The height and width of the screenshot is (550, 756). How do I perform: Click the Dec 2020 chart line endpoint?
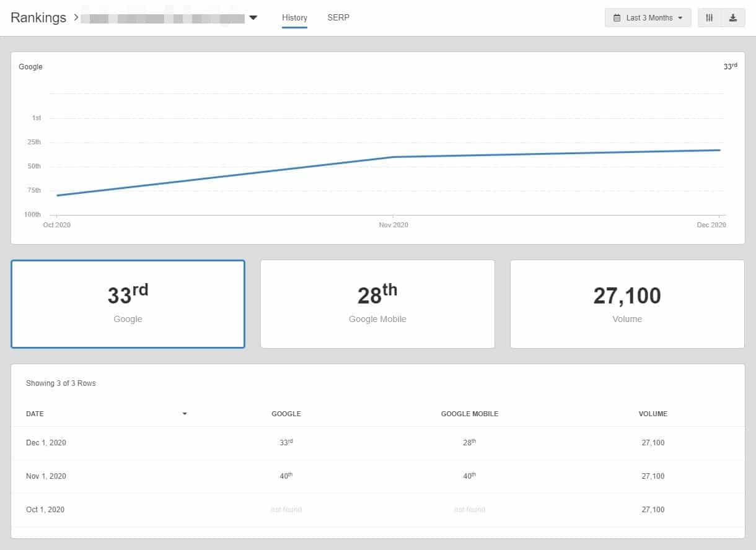click(x=719, y=150)
